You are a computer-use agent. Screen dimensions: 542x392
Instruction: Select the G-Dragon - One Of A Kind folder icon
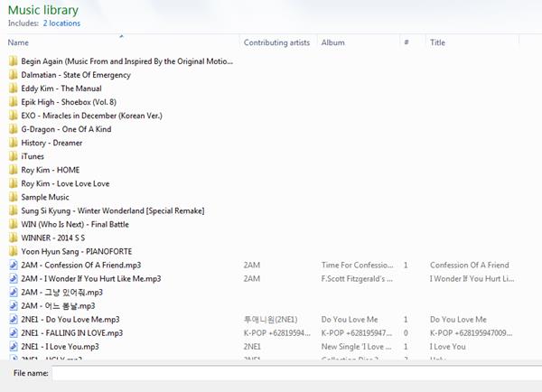pyautogui.click(x=14, y=129)
